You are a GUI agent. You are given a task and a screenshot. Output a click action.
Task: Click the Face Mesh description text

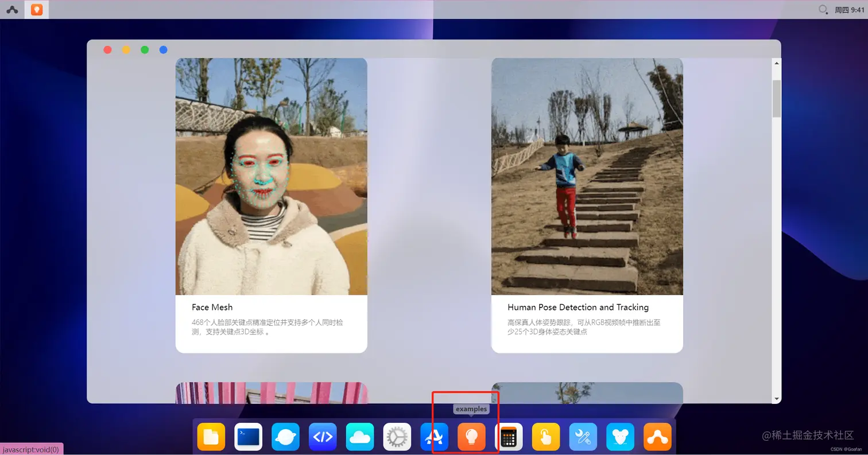coord(268,327)
